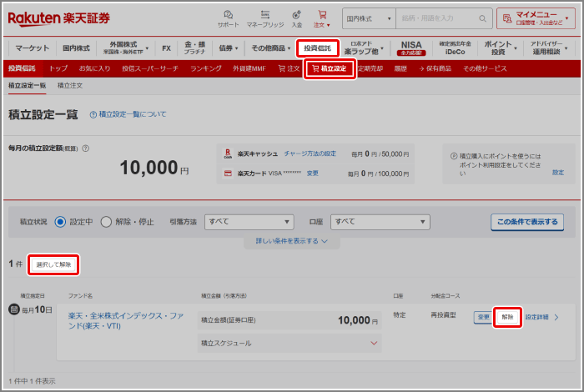584x392 pixels.
Task: Switch to the 積立設定一覧 tab
Action: pos(27,86)
